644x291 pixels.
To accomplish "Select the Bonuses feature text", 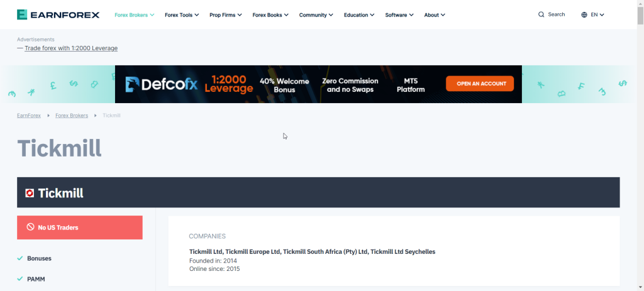I will tap(40, 258).
